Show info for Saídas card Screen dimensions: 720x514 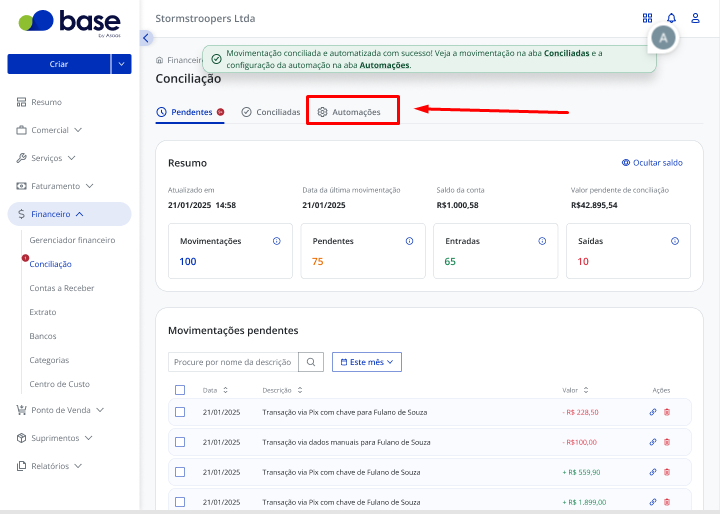pyautogui.click(x=675, y=241)
